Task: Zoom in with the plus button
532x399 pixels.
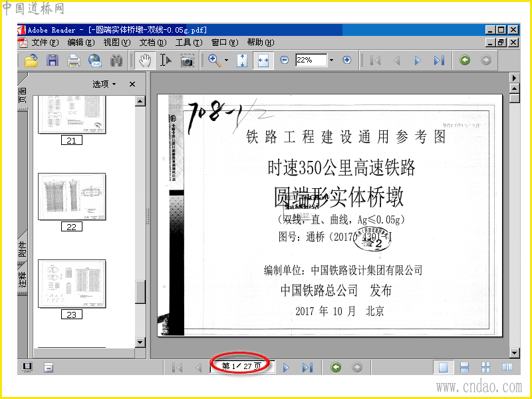Action: click(x=346, y=60)
